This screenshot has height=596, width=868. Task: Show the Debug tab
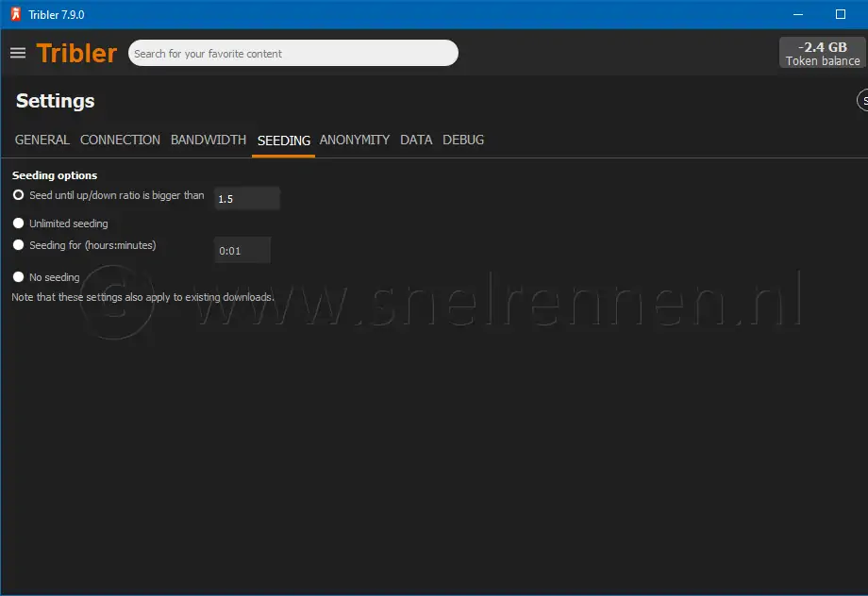[463, 140]
